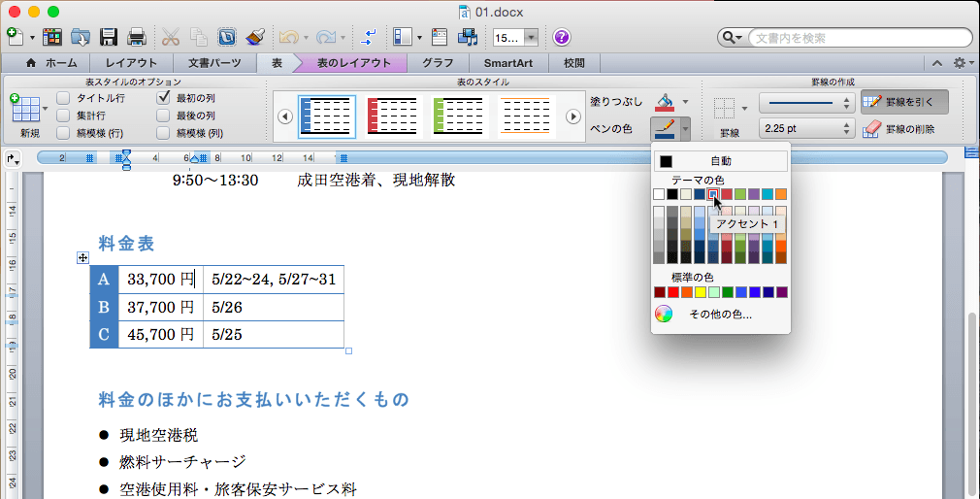Open the Borders dropdown arrow
Screen dimensions: 980x499
click(744, 109)
